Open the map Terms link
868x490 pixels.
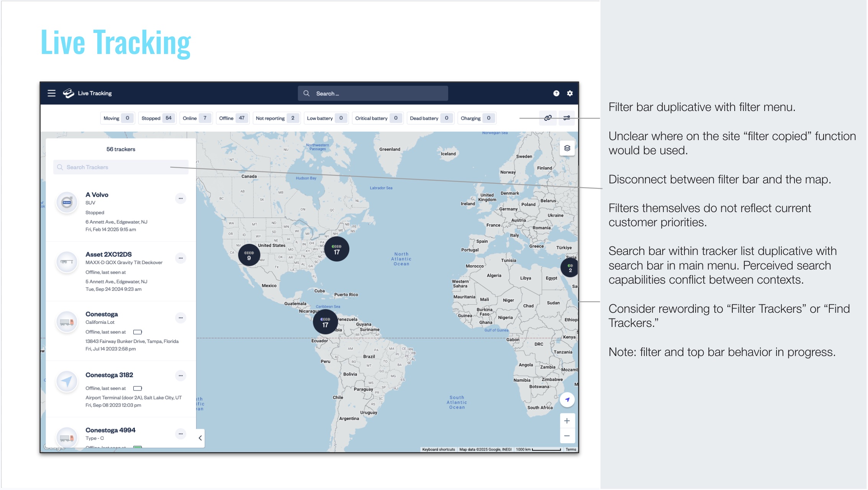tap(571, 449)
